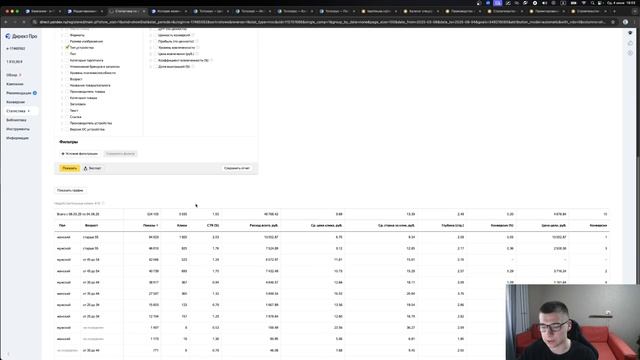This screenshot has width=640, height=360.
Task: Click the third icon in the right side rail
Action: [x=630, y=53]
